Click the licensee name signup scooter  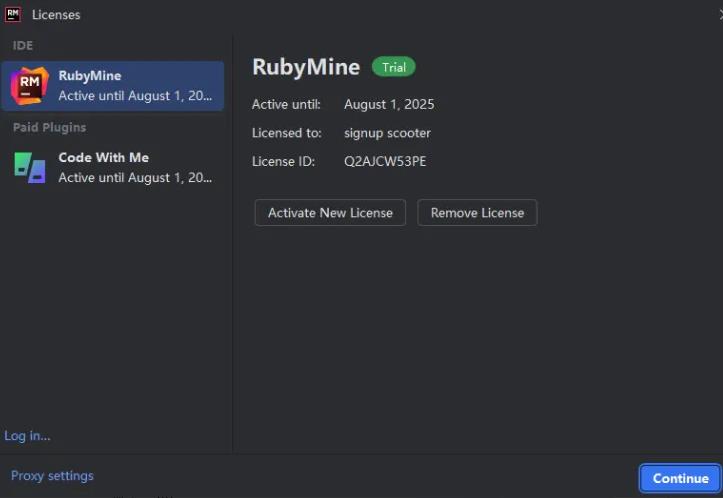387,133
